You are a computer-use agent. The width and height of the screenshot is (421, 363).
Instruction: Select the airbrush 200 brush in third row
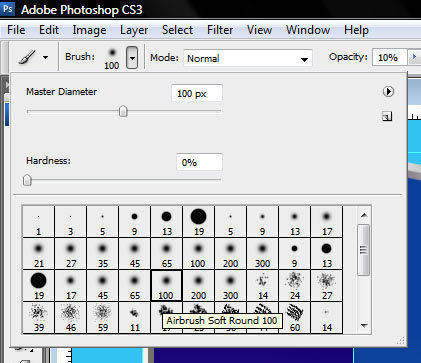click(199, 286)
